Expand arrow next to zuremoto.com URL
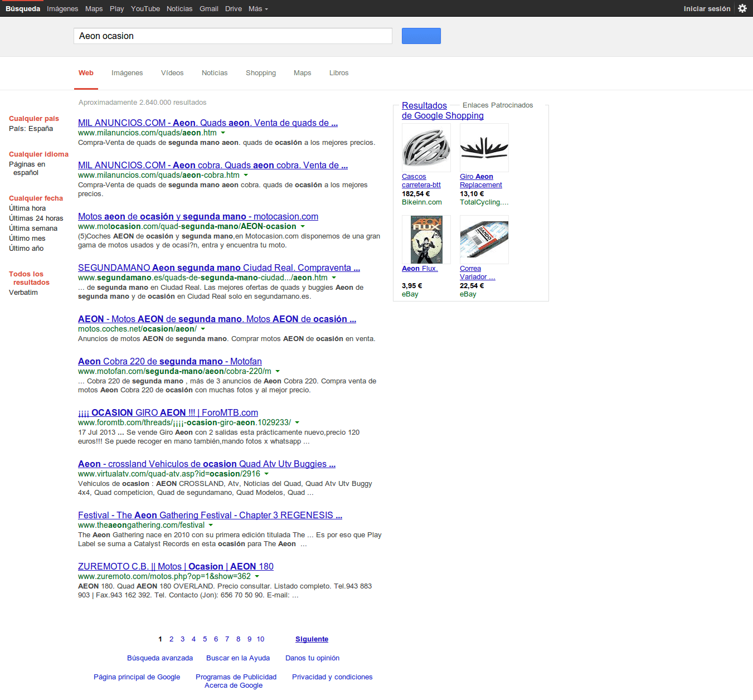Image resolution: width=753 pixels, height=700 pixels. (257, 576)
